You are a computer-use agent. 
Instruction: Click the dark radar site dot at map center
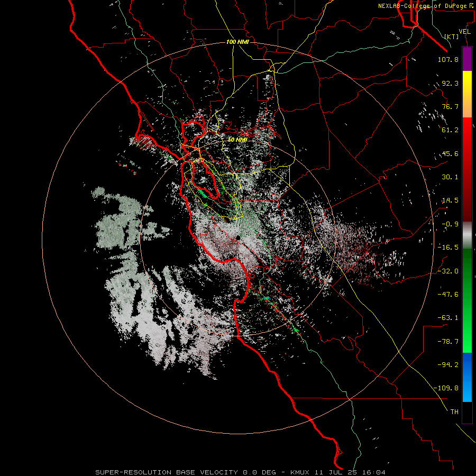coord(239,238)
